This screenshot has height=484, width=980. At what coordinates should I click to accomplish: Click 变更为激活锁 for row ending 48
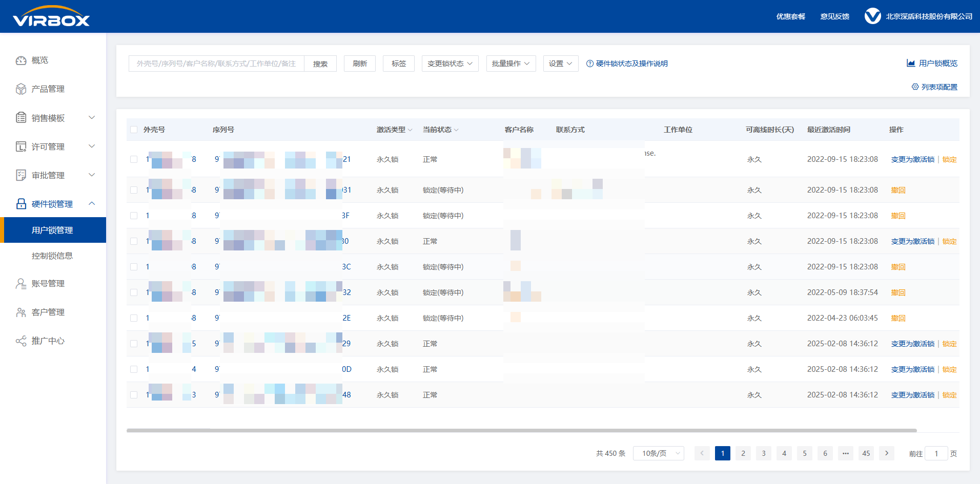913,395
